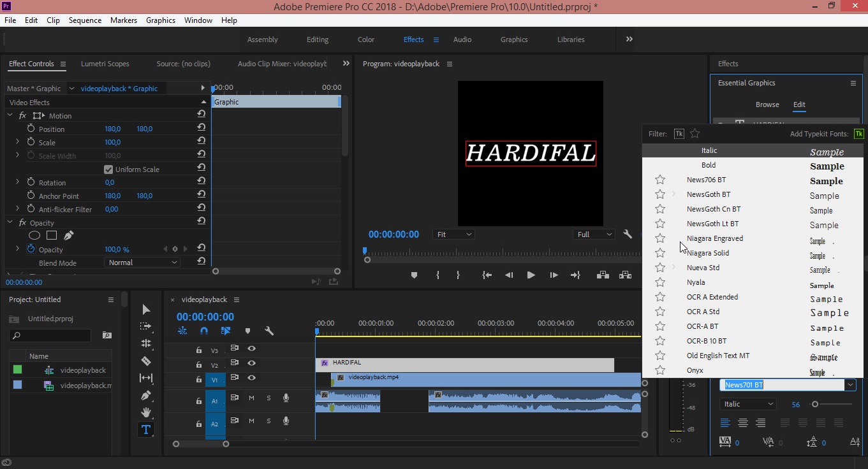
Task: Select the Type tool in toolbar
Action: click(145, 429)
